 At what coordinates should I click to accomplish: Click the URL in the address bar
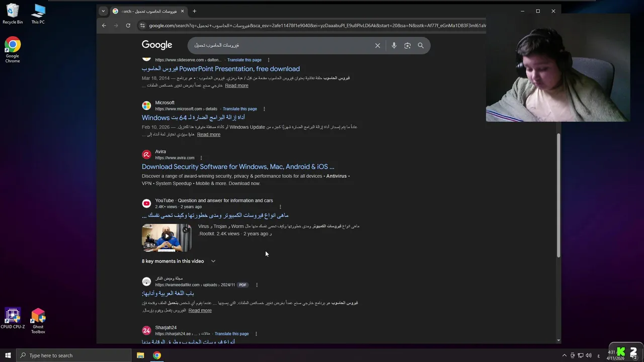(317, 26)
